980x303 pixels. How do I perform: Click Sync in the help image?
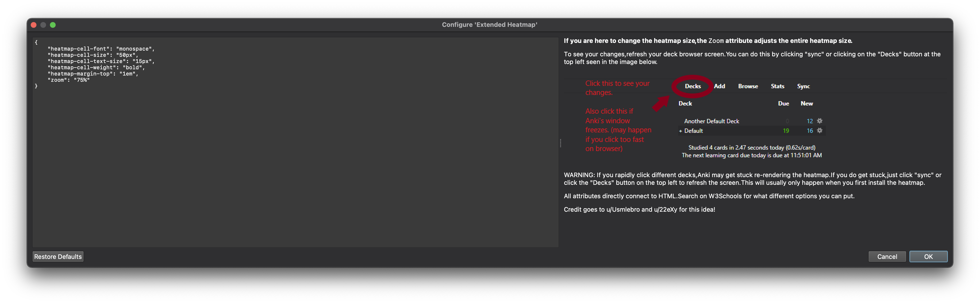[803, 86]
